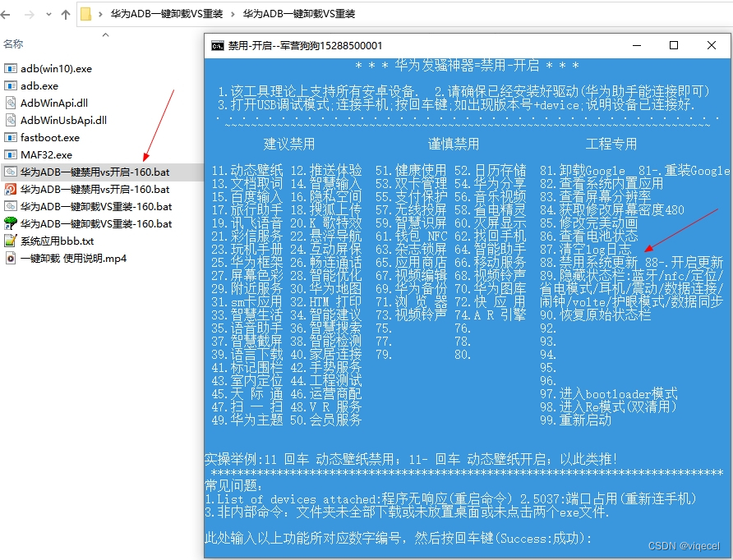Click the console input prompt line ending (Success:成功):
This screenshot has height=560, width=733.
coord(399,539)
